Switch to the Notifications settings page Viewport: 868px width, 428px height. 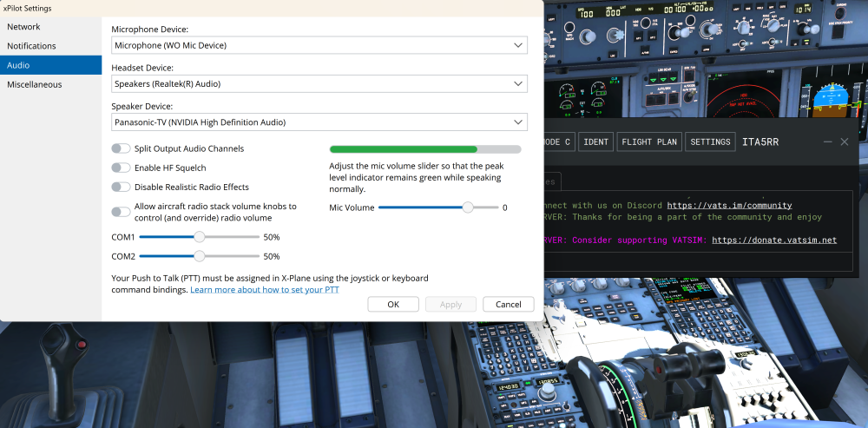tap(31, 46)
